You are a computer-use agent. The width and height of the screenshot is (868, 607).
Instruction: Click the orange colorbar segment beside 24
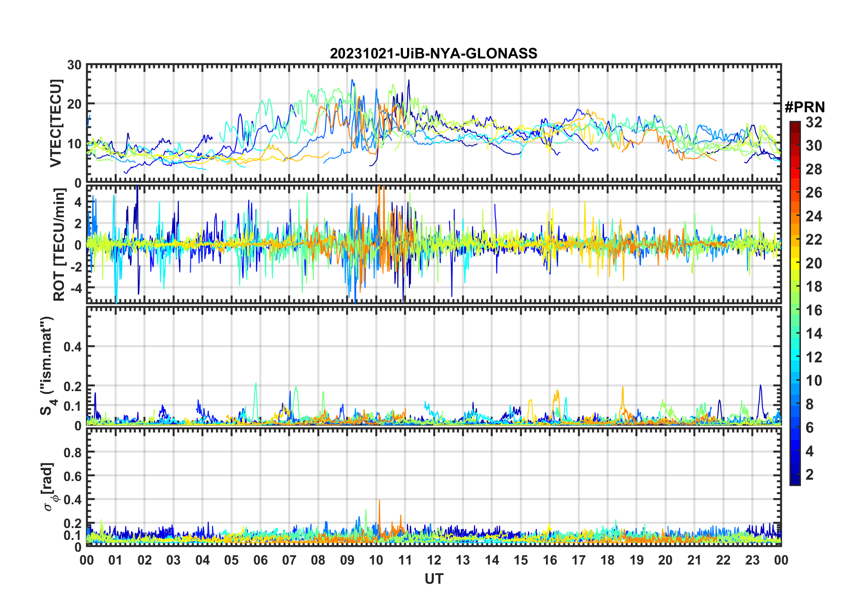(795, 216)
